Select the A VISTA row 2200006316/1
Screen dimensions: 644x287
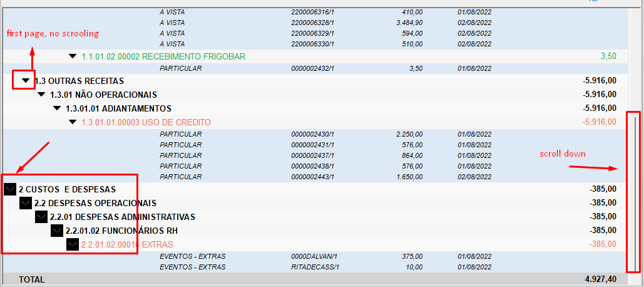pyautogui.click(x=313, y=12)
